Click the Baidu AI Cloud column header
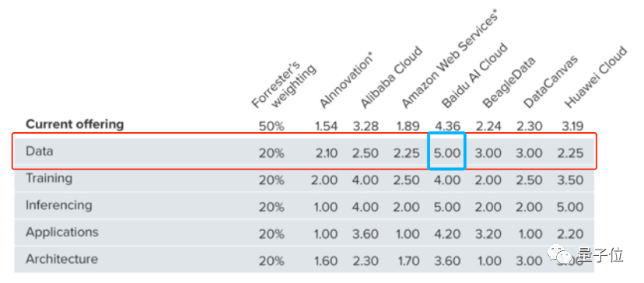This screenshot has width=644, height=283. click(x=474, y=75)
